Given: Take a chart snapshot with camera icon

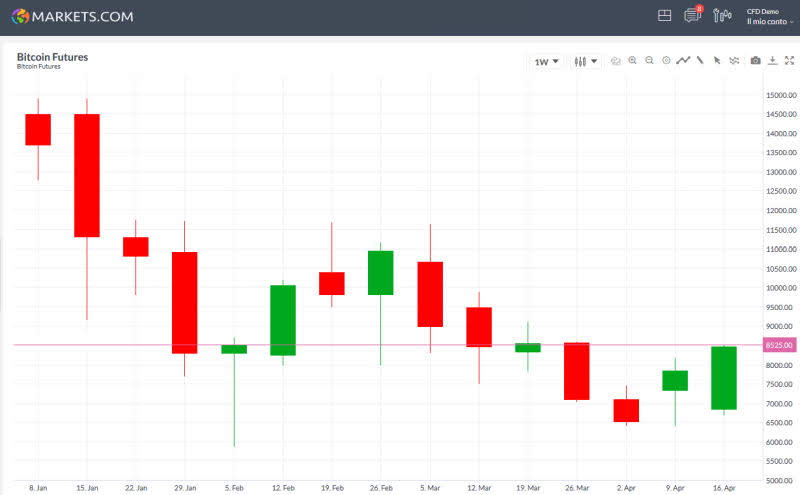Looking at the screenshot, I should (x=755, y=61).
